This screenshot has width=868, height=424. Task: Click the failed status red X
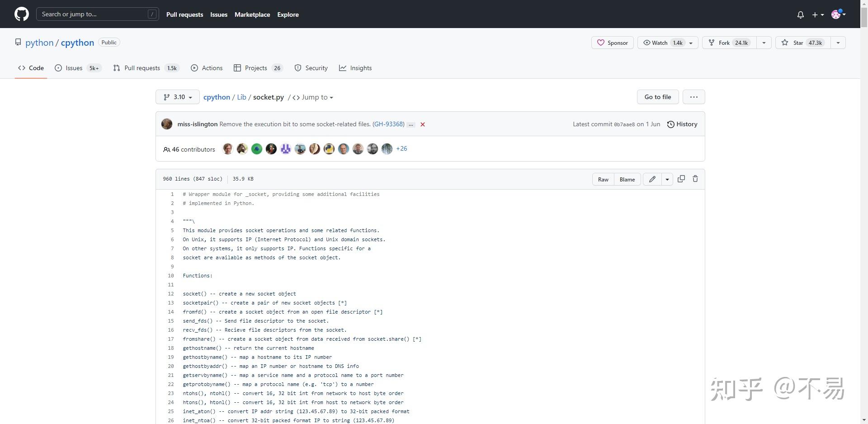[423, 124]
